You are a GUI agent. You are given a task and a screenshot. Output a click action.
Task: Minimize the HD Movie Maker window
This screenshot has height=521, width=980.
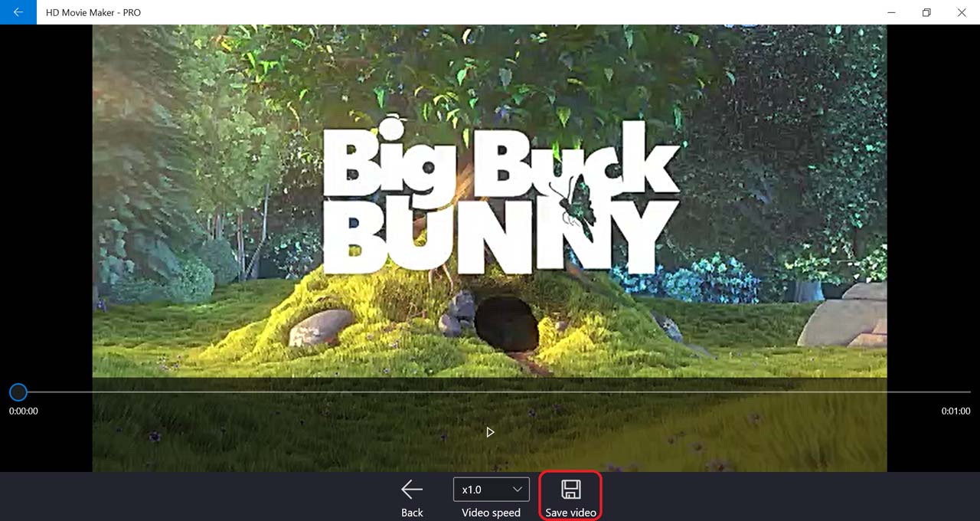[x=891, y=12]
